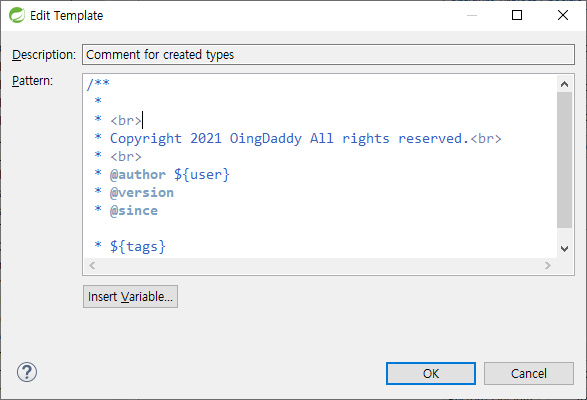Click the ${tags} variable text
The height and width of the screenshot is (400, 587).
click(138, 246)
